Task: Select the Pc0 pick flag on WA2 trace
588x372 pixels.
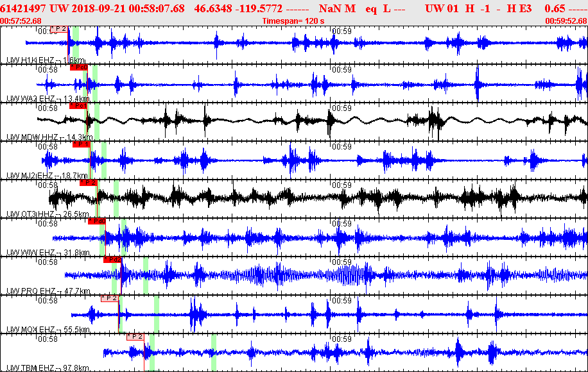Action: 79,67
